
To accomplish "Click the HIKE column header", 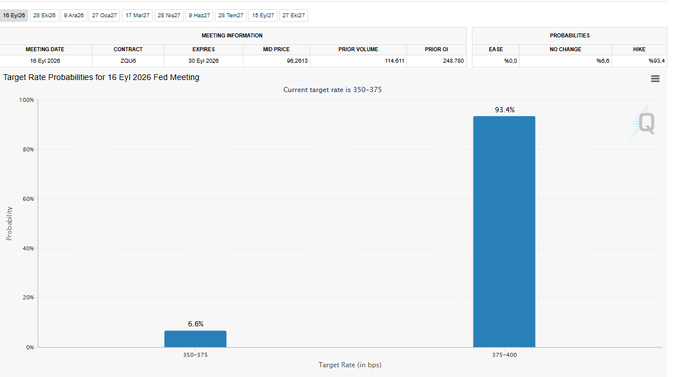I will coord(639,49).
